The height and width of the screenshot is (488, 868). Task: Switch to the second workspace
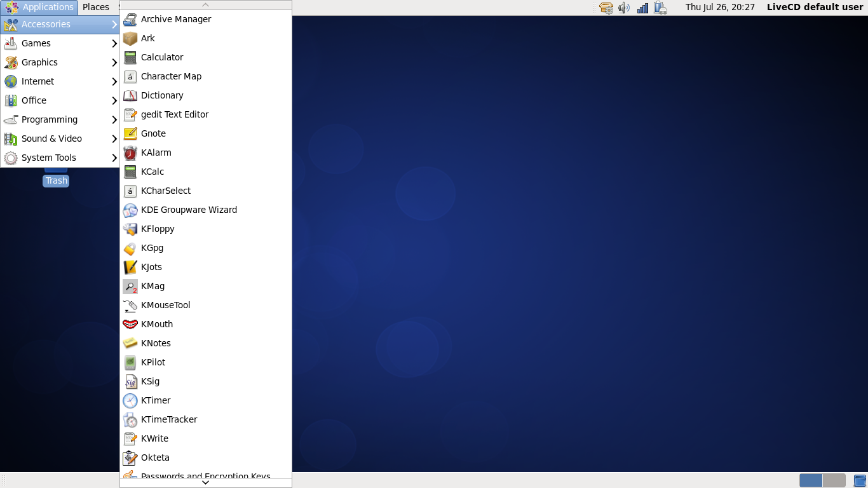click(834, 480)
